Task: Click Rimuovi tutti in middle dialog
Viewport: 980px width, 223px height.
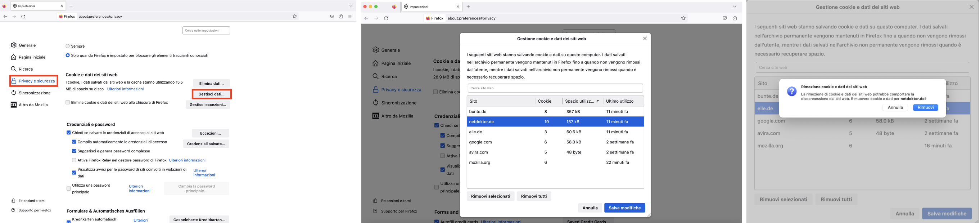Action: point(534,196)
